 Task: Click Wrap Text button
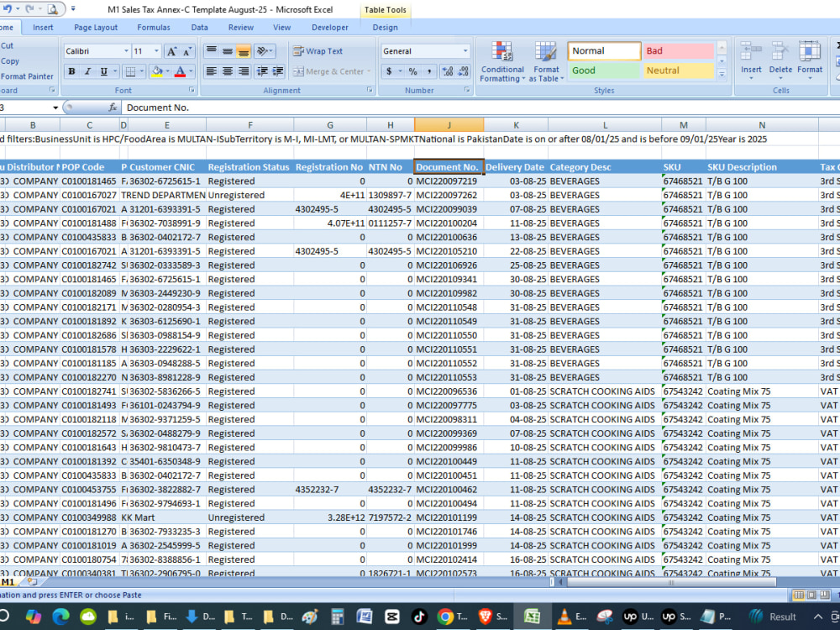(318, 51)
